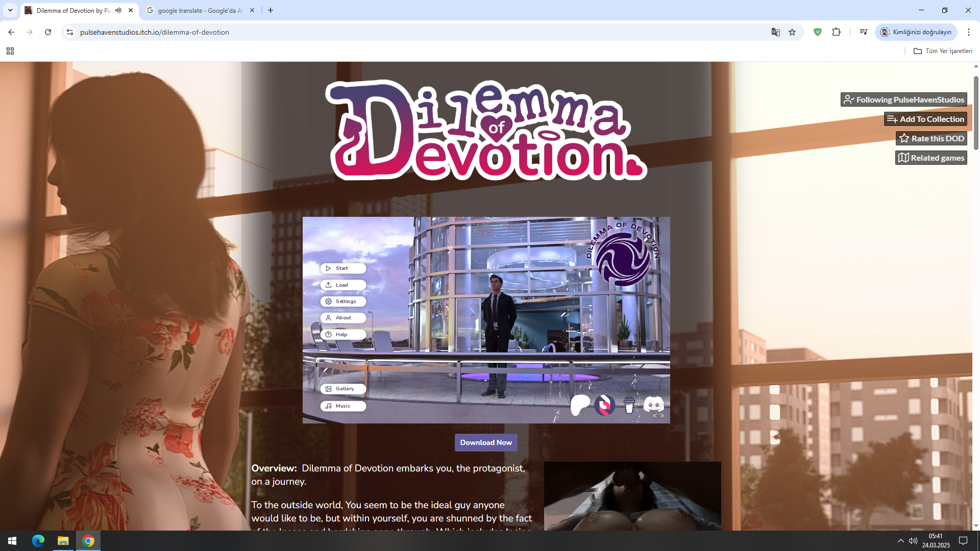Open the media control toolbar icon

pos(863,32)
